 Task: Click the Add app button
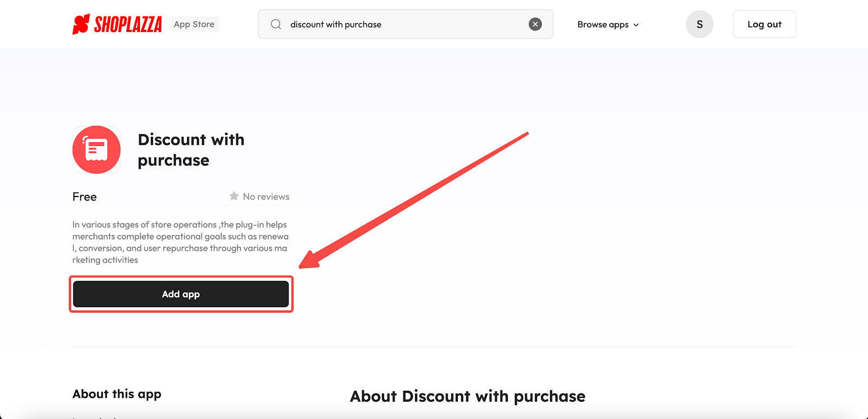[181, 294]
